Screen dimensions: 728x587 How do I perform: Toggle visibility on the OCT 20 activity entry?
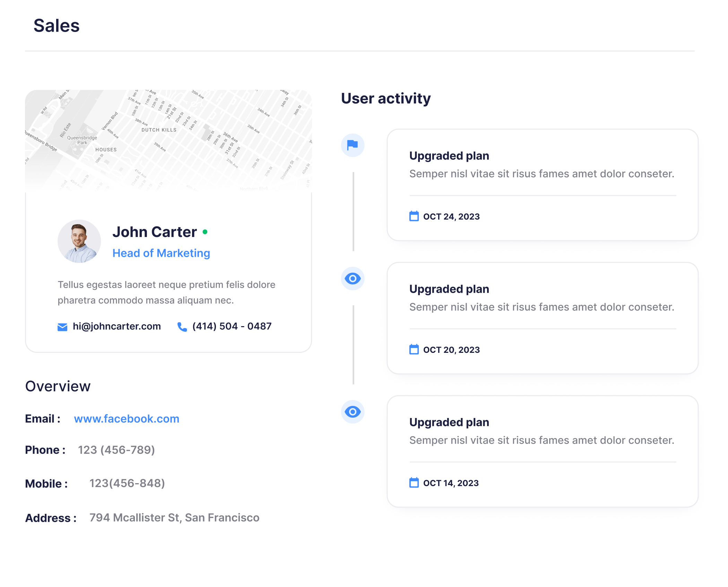(x=352, y=278)
